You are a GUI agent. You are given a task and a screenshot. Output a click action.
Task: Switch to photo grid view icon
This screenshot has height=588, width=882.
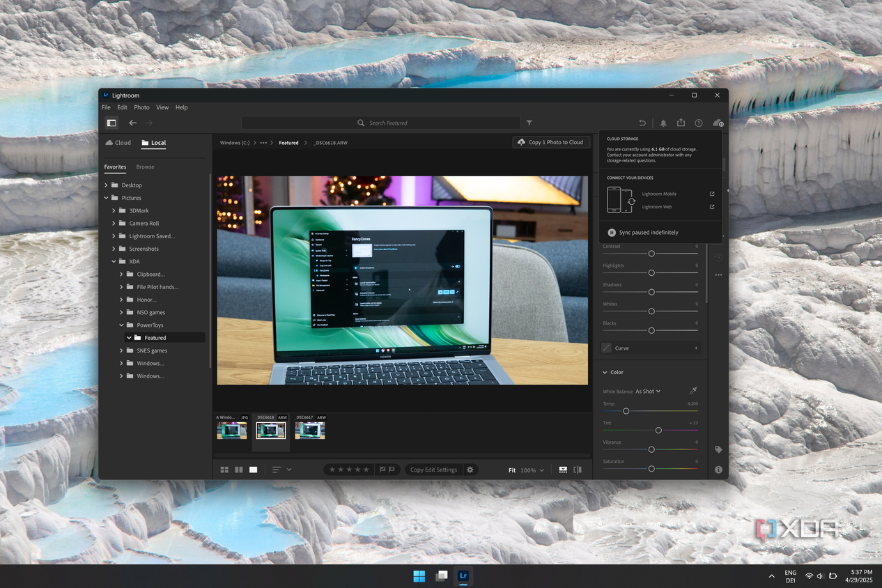point(224,470)
